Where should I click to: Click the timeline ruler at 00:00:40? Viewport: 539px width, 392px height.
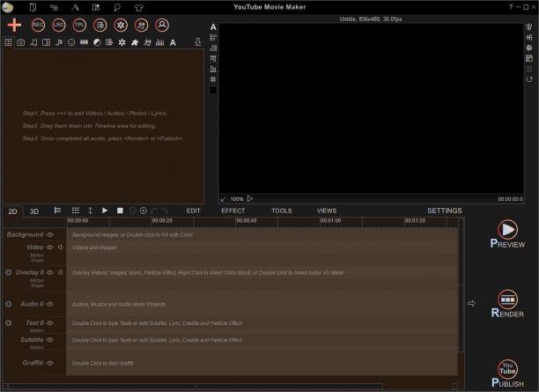pos(246,221)
